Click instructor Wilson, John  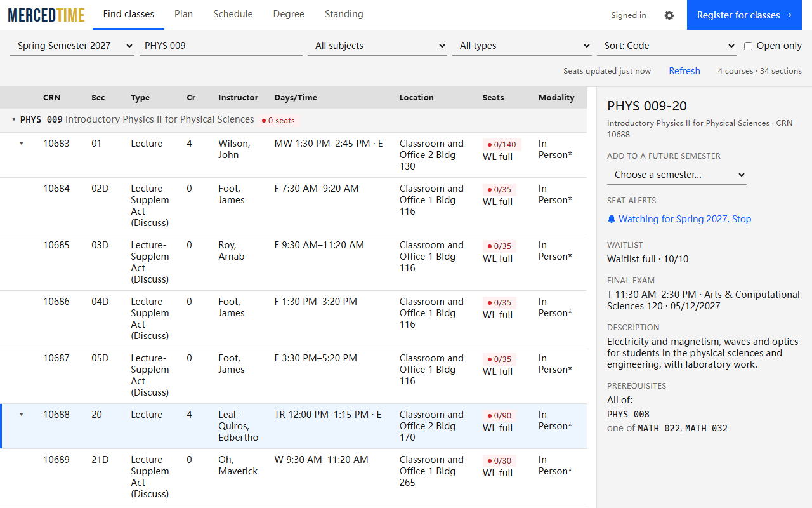click(x=235, y=149)
